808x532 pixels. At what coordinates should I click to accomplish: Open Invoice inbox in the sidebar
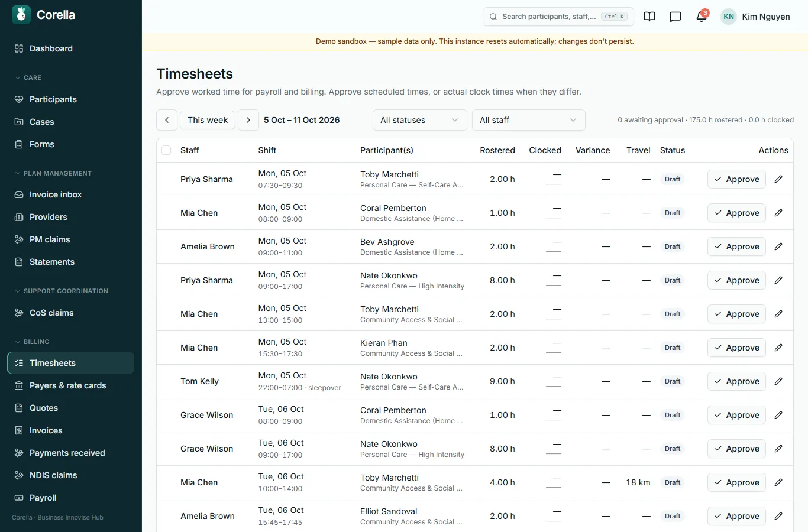[71, 194]
